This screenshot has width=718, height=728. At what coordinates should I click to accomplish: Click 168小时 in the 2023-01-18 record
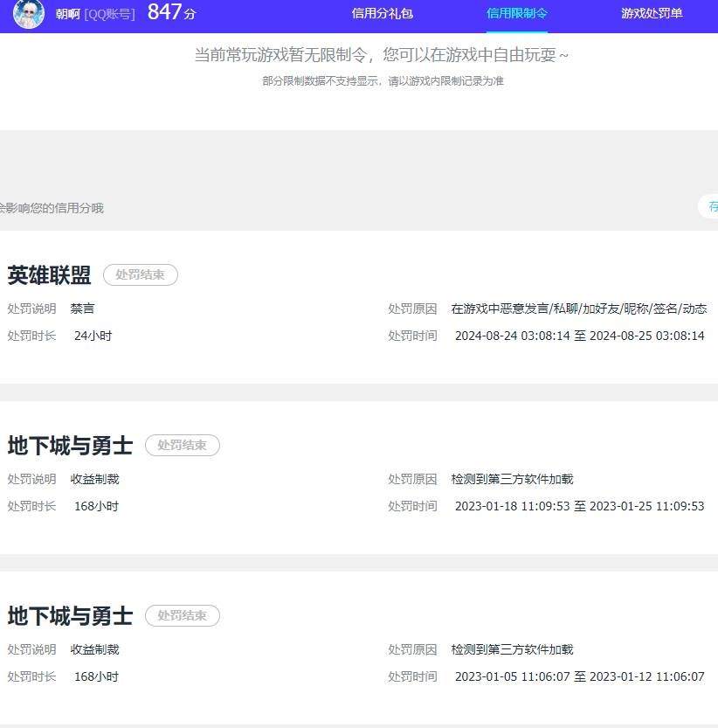click(97, 506)
